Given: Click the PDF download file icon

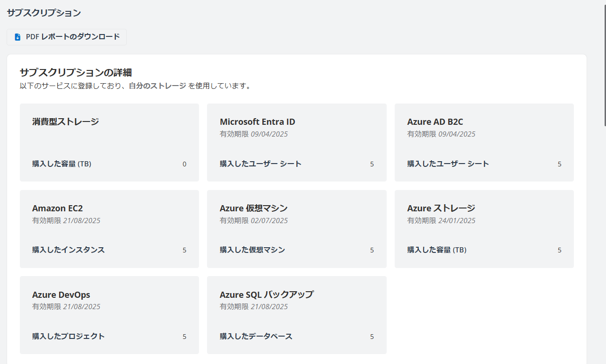Looking at the screenshot, I should click(x=18, y=37).
